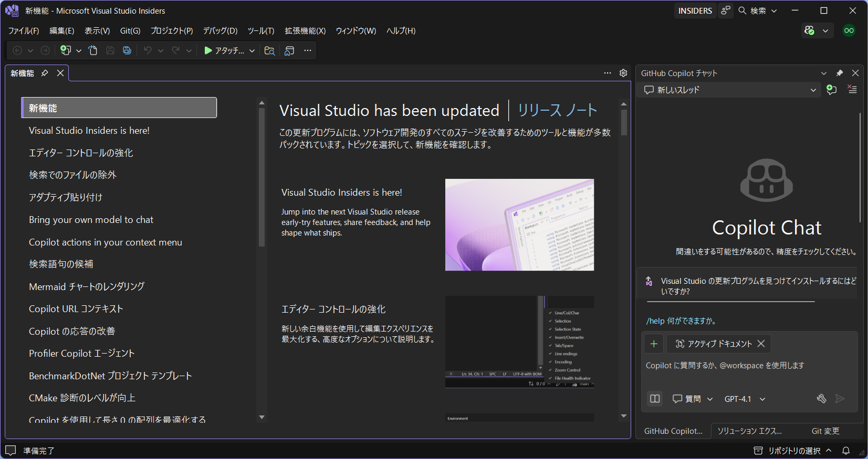Click the feedback person icon near INSIDERS badge
The image size is (868, 459).
[x=726, y=10]
